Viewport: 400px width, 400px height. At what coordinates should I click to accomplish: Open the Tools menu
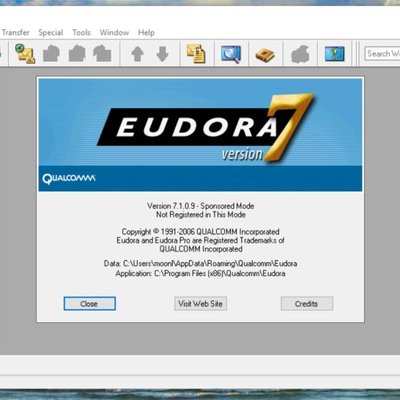click(81, 32)
